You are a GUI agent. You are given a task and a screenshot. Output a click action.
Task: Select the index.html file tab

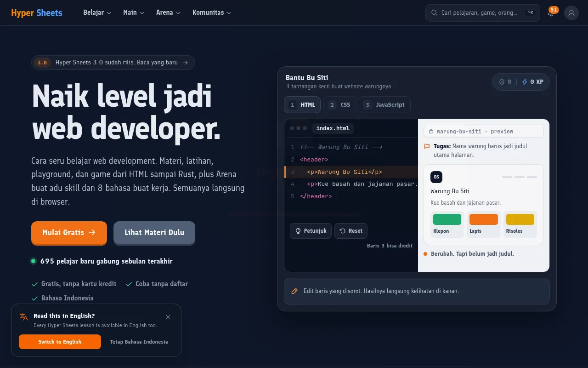333,128
